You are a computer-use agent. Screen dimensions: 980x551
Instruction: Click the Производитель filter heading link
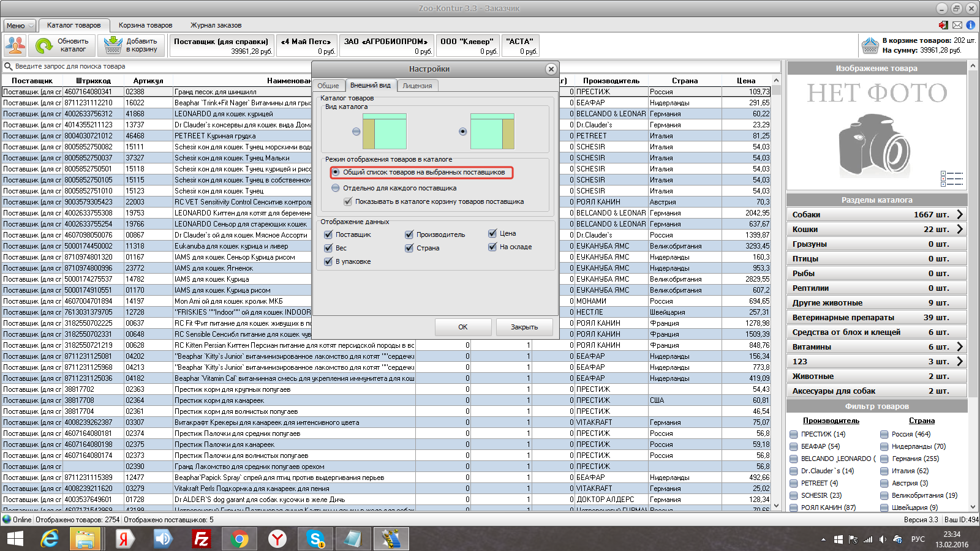[x=831, y=421]
